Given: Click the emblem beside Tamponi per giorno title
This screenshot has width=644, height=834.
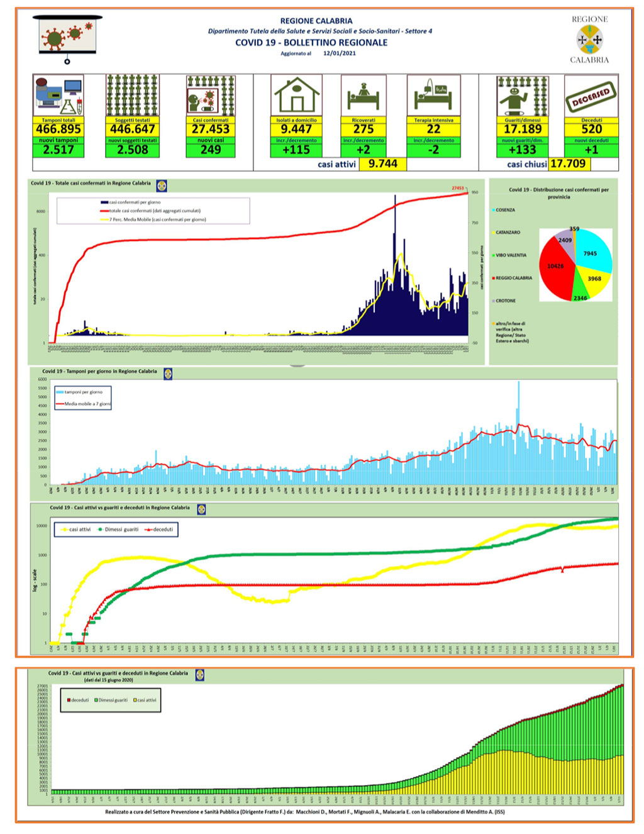Looking at the screenshot, I should (x=168, y=374).
